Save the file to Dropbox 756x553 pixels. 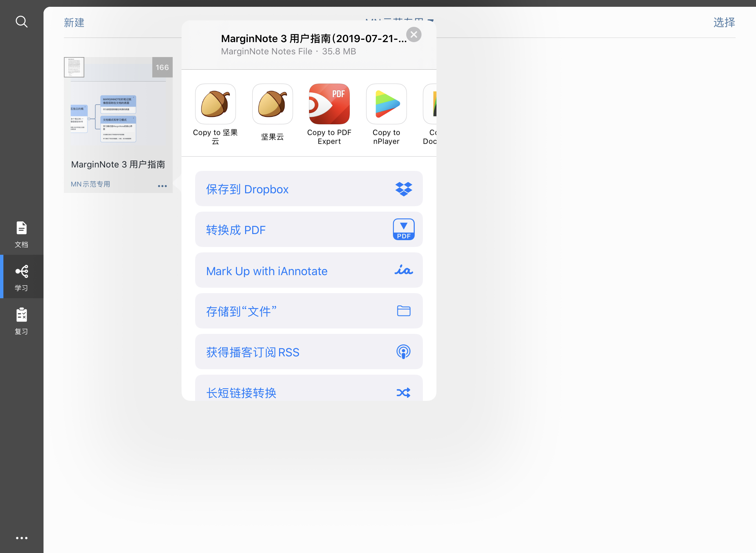309,189
